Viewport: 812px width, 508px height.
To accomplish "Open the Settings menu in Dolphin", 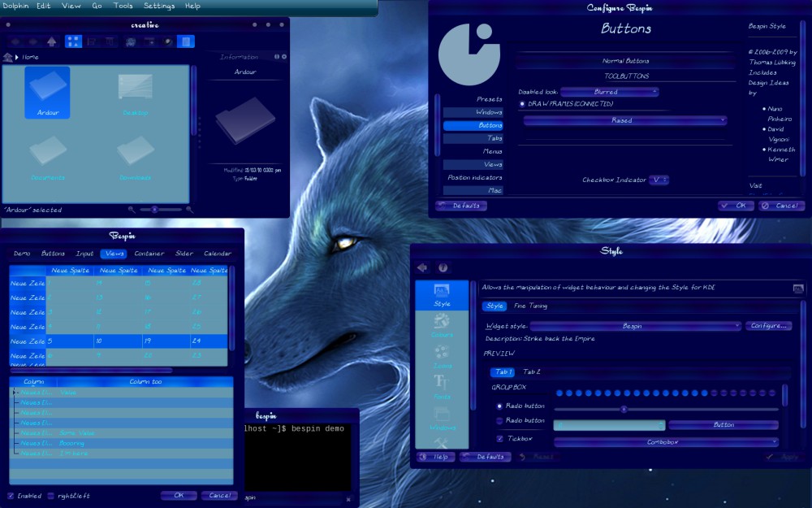I will click(x=159, y=6).
